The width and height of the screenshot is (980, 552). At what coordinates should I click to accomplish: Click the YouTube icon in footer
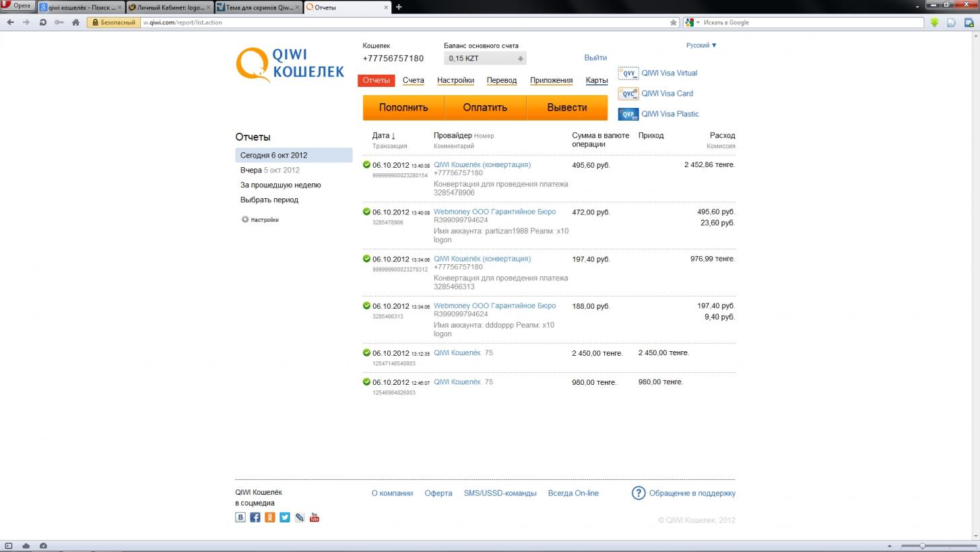tap(315, 518)
